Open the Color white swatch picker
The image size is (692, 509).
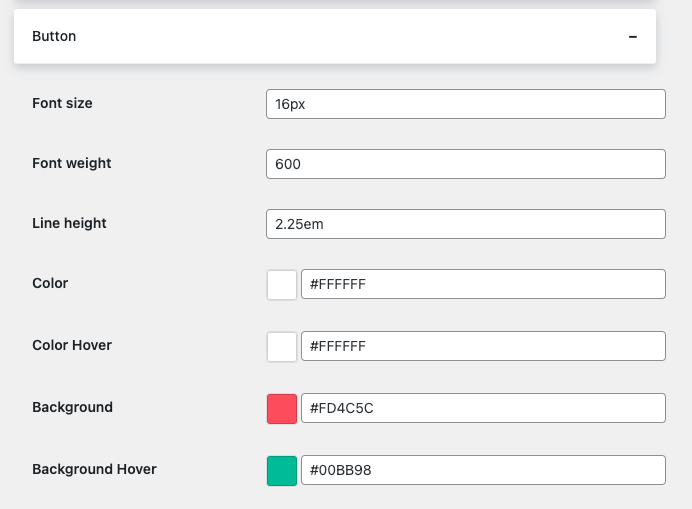[282, 285]
